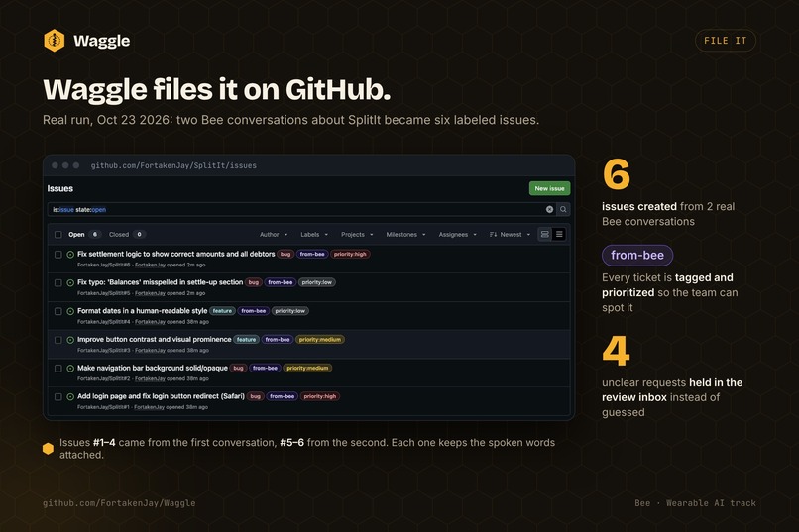
Task: Click the priority:high label on Fix settlement issue
Action: (x=350, y=254)
